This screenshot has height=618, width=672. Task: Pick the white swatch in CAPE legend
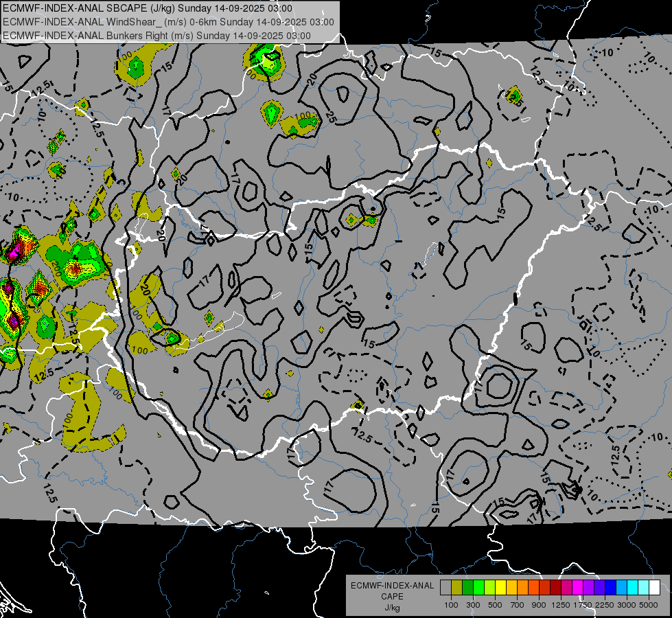[x=654, y=588]
